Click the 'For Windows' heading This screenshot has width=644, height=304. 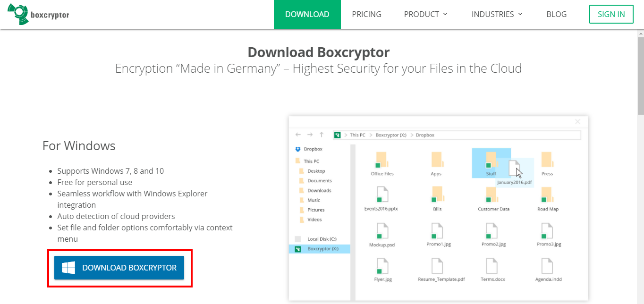[79, 146]
